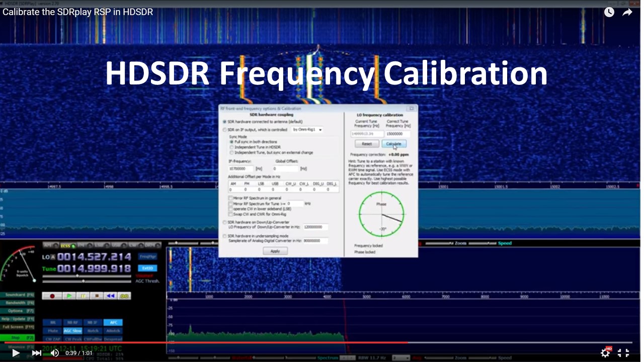The image size is (644, 362).
Task: Toggle the Notch filter button
Action: tap(93, 331)
